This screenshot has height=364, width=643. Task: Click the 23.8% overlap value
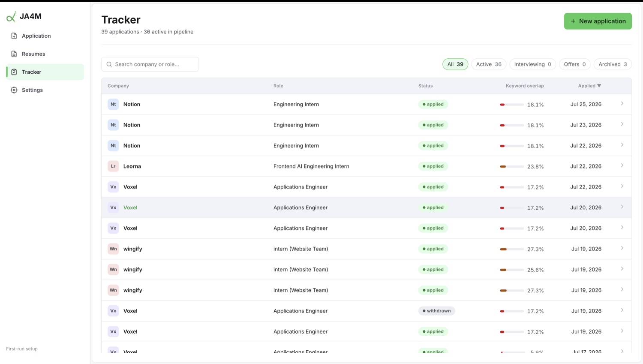point(535,167)
